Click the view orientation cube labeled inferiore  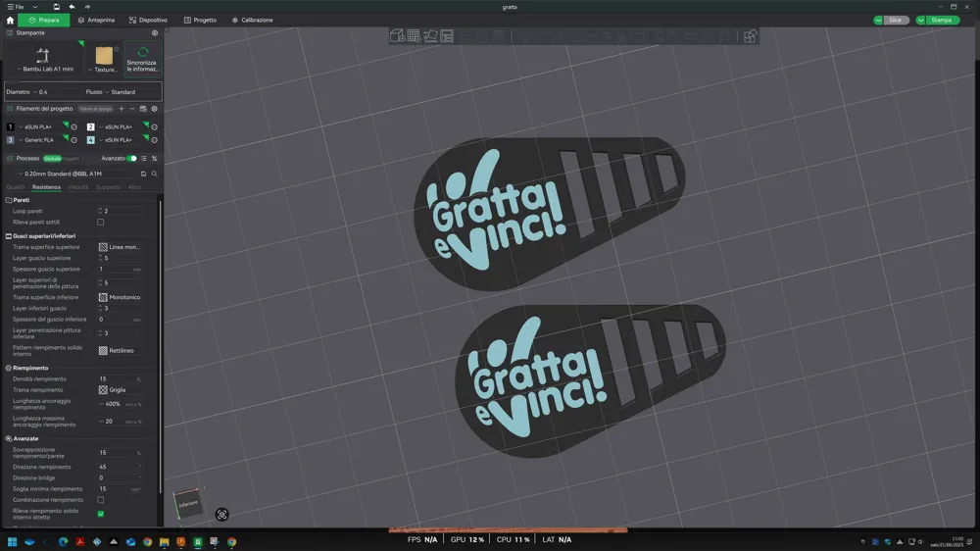(188, 504)
